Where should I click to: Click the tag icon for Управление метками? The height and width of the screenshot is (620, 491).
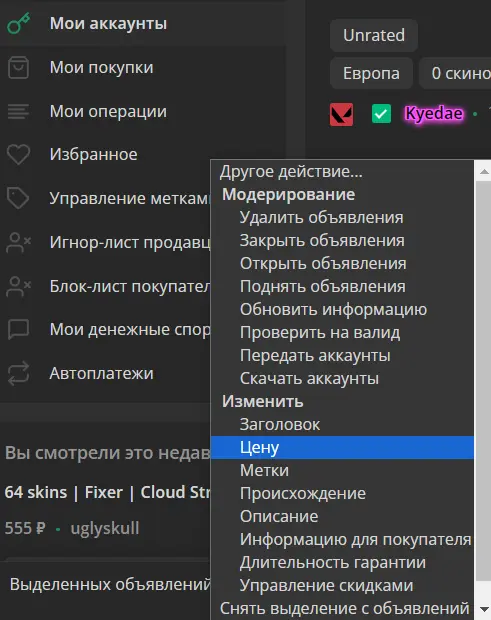18,198
